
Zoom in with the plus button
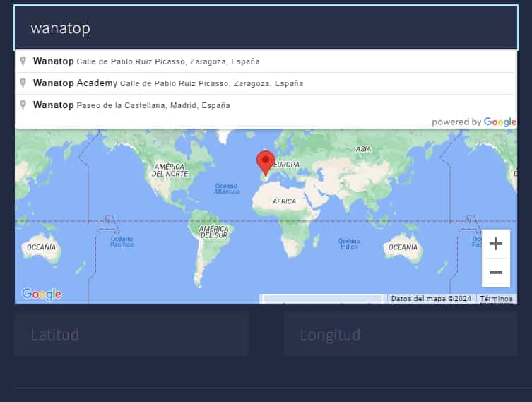click(495, 244)
